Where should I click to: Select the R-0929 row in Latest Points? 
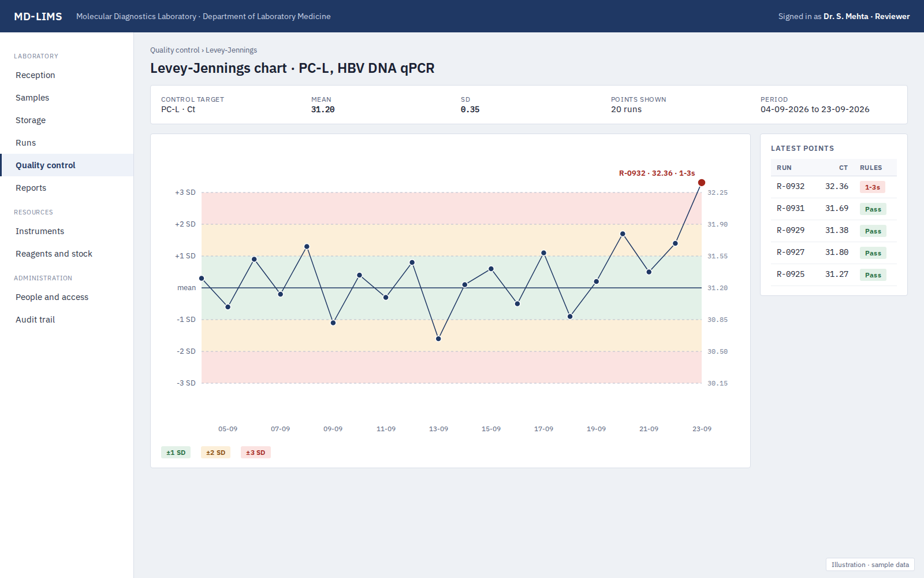point(834,231)
